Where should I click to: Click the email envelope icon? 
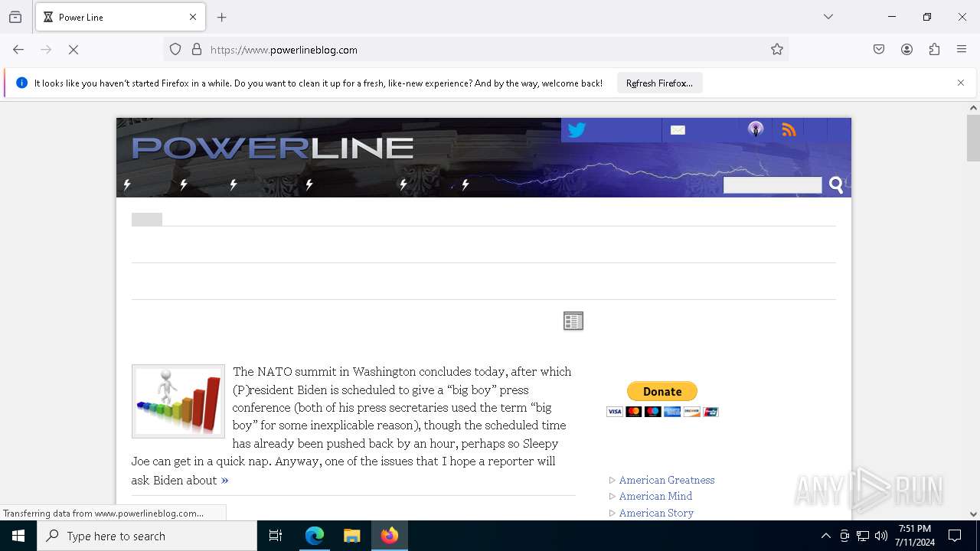click(x=678, y=130)
